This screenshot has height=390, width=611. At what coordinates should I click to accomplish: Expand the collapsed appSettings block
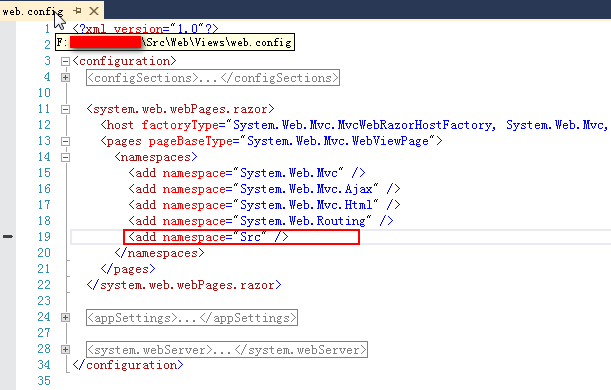[65, 318]
